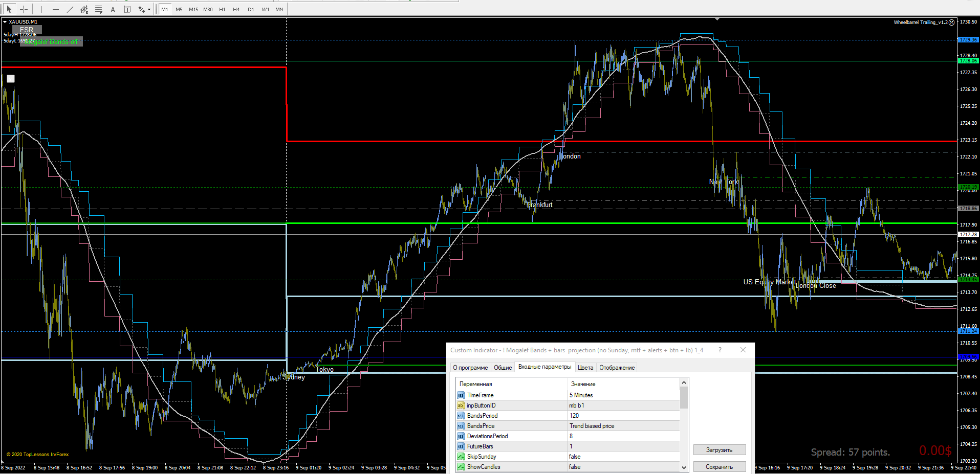Pick the vertical line drawing tool
Screen dimensions: 980x474
point(41,9)
